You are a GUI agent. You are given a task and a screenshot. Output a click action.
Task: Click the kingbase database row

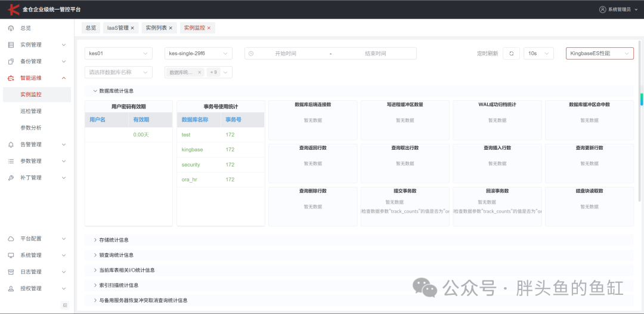(x=221, y=150)
